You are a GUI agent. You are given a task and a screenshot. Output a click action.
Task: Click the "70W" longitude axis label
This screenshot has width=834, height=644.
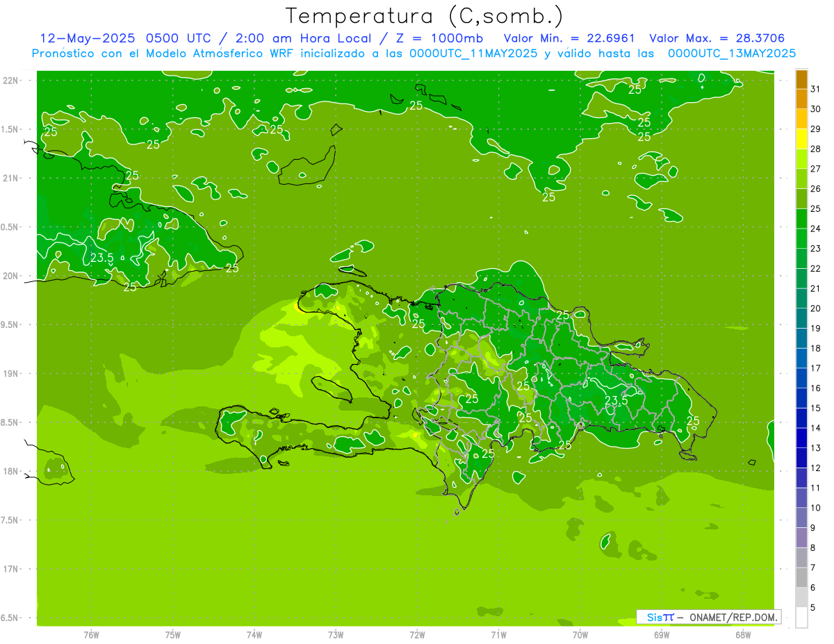(x=580, y=635)
